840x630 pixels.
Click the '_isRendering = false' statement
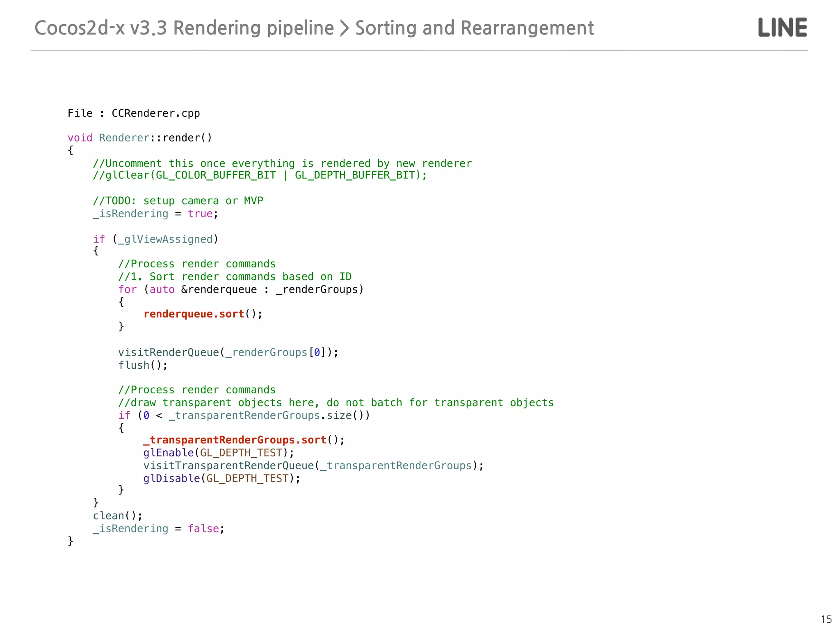point(158,529)
